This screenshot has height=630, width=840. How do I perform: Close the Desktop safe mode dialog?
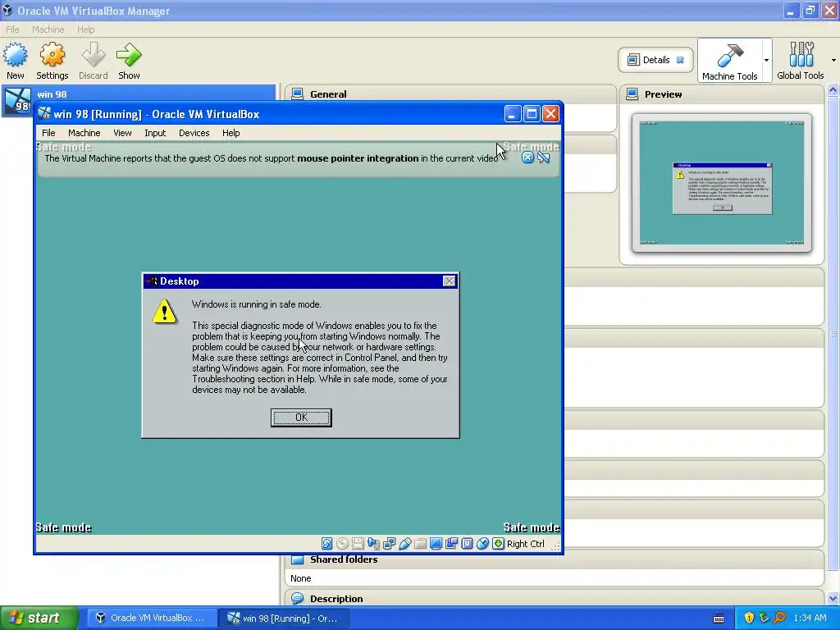449,281
